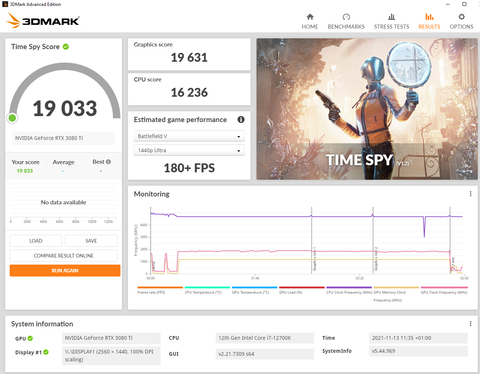Click the time value 2021-11-13 11:35
The image size is (480, 374).
418,338
